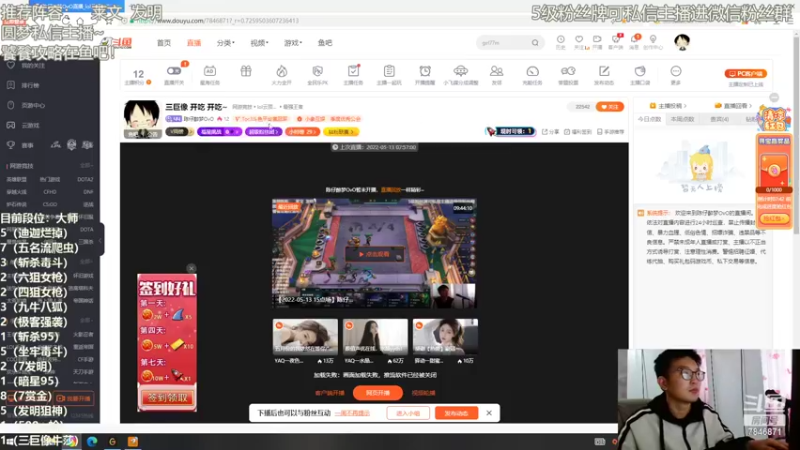Viewport: 800px width, 450px height.
Task: Open messages icon with red badge in header
Action: click(x=634, y=39)
